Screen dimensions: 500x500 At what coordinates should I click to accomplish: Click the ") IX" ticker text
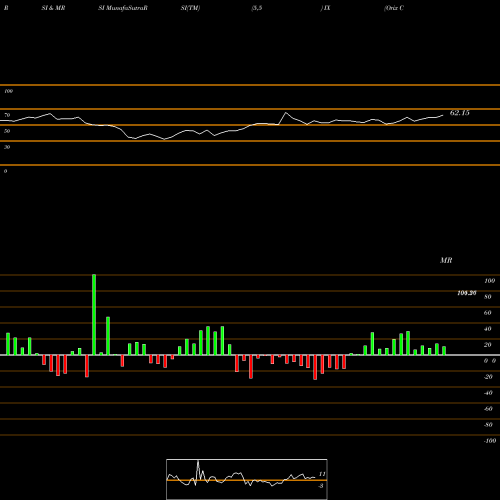[x=325, y=8]
